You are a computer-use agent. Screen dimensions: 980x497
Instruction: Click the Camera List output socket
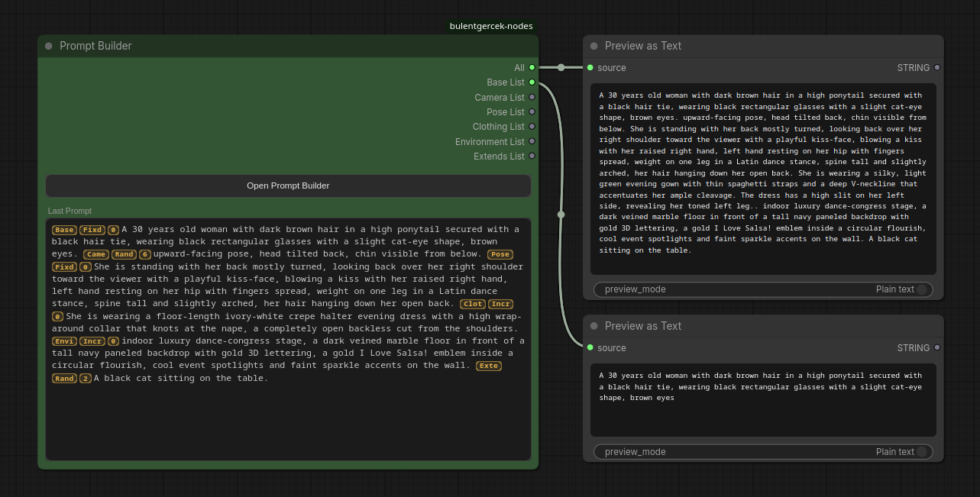(532, 98)
